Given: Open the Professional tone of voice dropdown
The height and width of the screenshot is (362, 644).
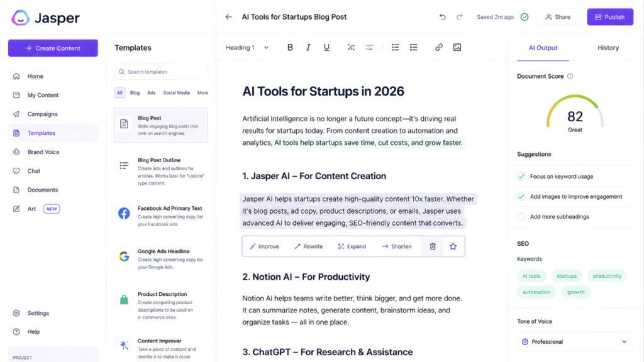Looking at the screenshot, I should pos(575,342).
